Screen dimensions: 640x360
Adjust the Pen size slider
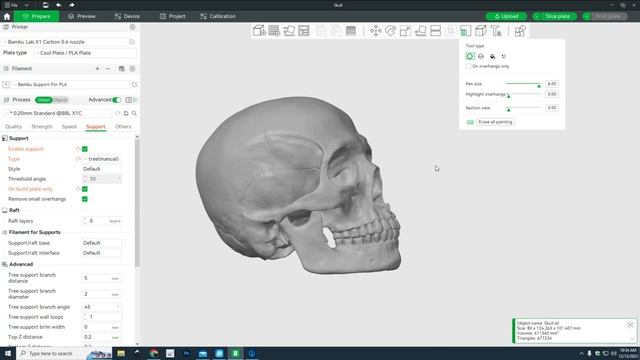(x=523, y=84)
